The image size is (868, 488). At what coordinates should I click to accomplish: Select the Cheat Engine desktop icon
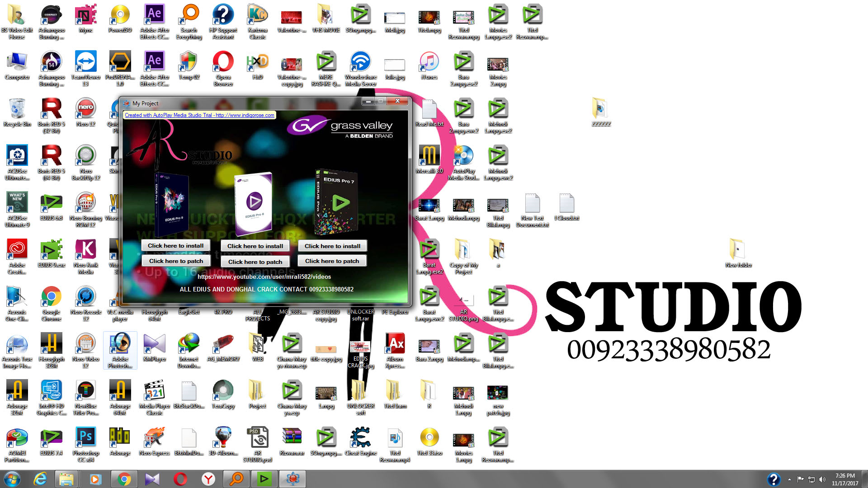(x=360, y=442)
